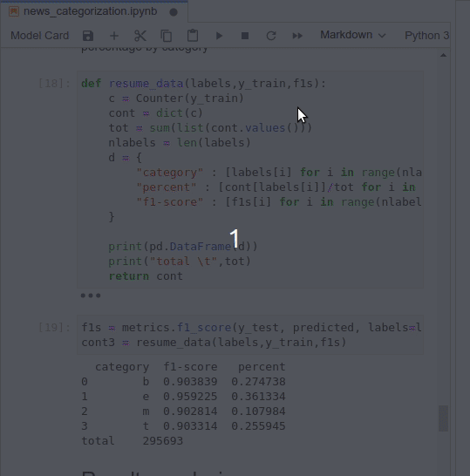Click the 'category' column header in output
470x476 pixels.
click(122, 367)
